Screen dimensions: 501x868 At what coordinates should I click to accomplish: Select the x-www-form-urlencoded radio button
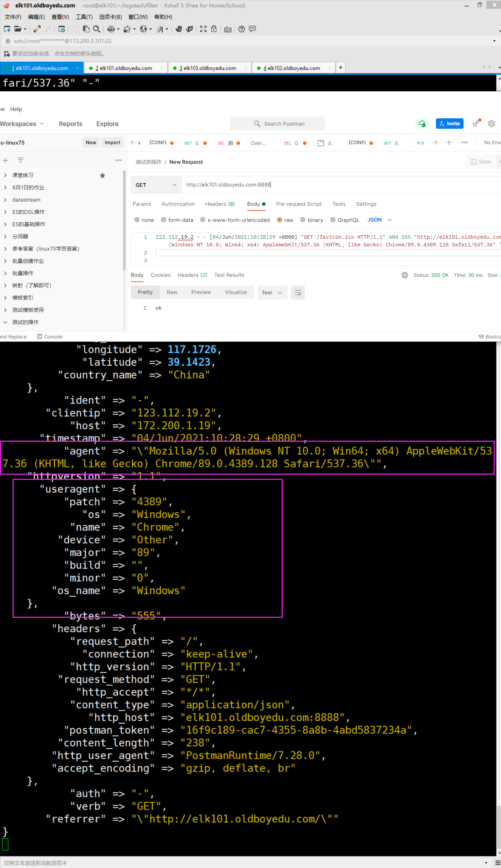[x=203, y=220]
